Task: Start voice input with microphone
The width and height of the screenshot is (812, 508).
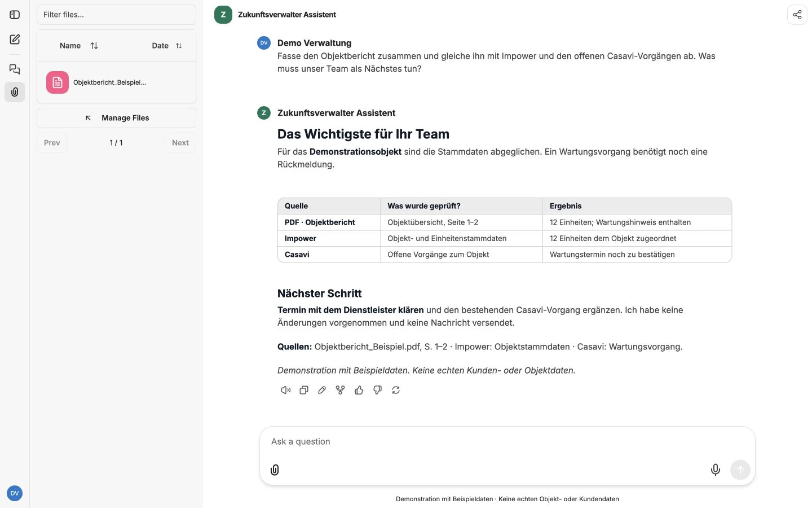Action: coord(716,470)
